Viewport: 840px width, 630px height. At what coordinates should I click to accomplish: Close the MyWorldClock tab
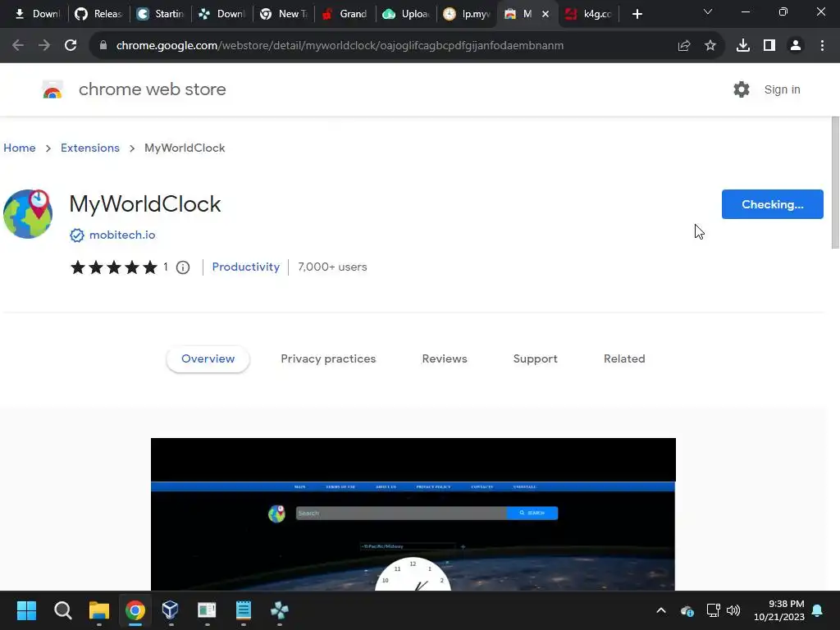pos(546,14)
